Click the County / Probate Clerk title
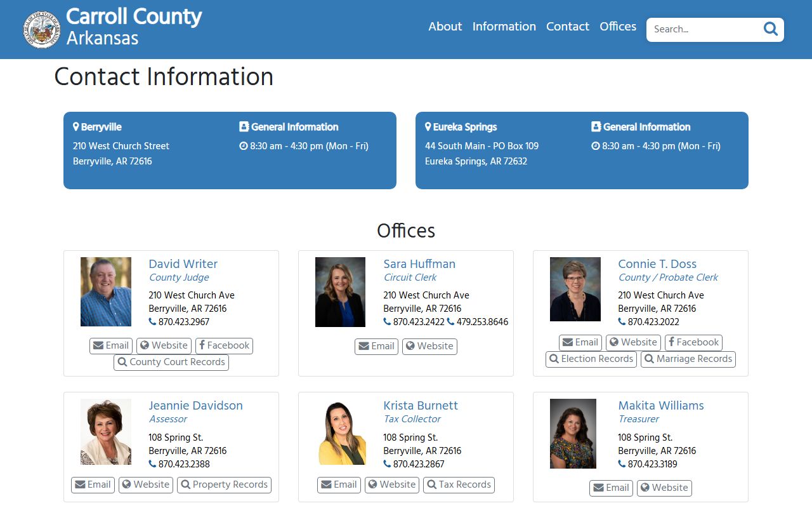The height and width of the screenshot is (508, 812). coord(668,277)
